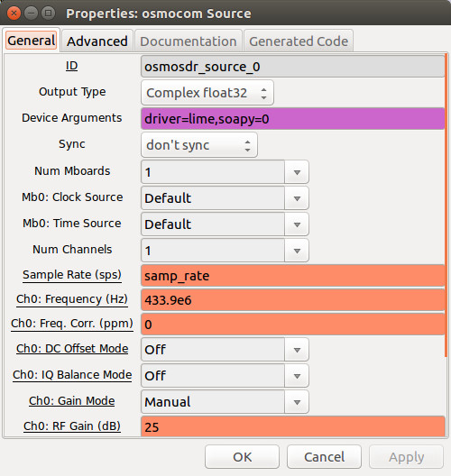451x476 pixels.
Task: Click the orange vertical scrollbar
Action: [446, 206]
